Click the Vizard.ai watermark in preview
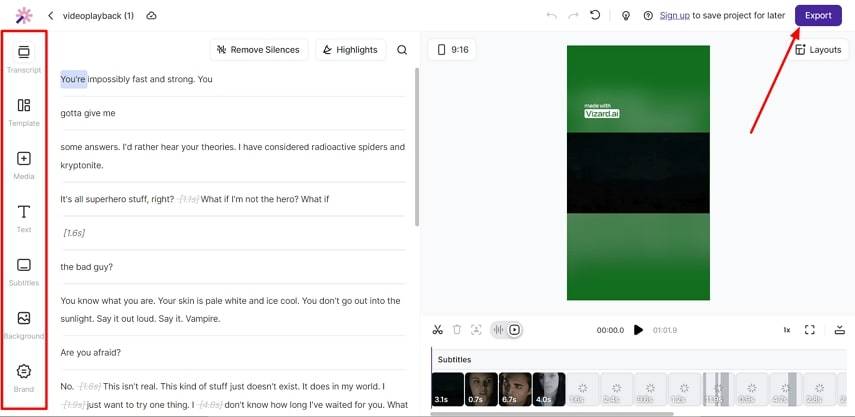 point(601,111)
